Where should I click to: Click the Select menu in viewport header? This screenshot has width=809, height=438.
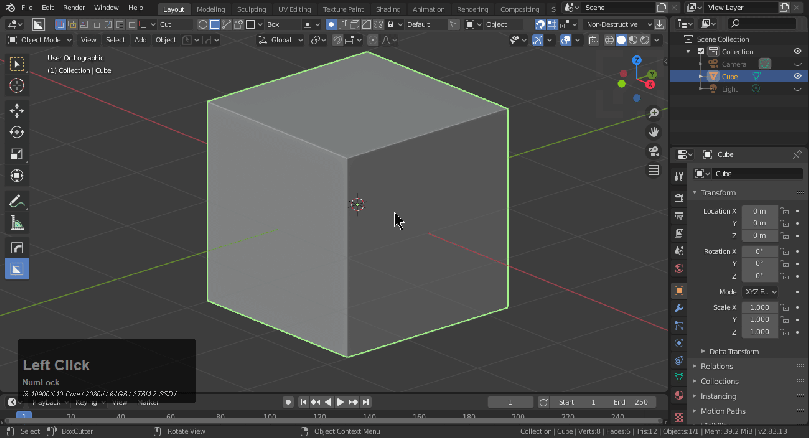(115, 40)
